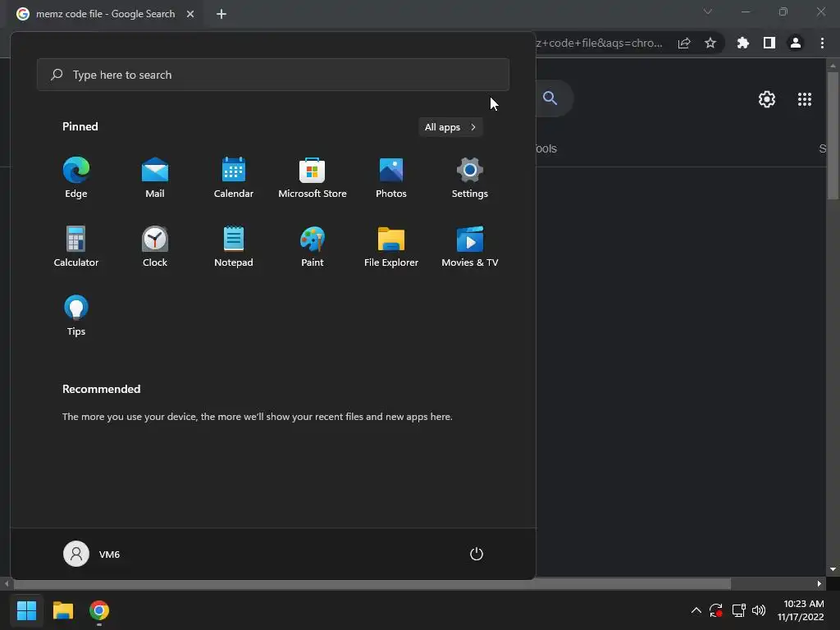Viewport: 840px width, 630px height.
Task: Open the clock and date flyout
Action: point(801,610)
